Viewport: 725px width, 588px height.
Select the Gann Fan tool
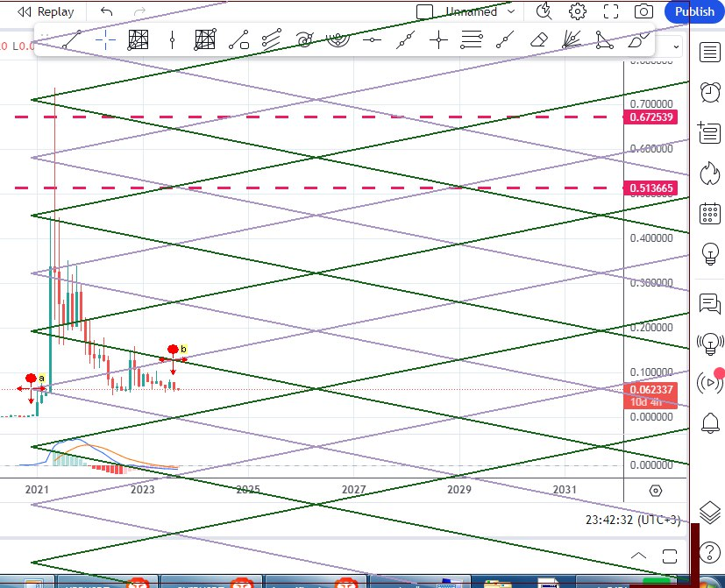click(x=572, y=39)
